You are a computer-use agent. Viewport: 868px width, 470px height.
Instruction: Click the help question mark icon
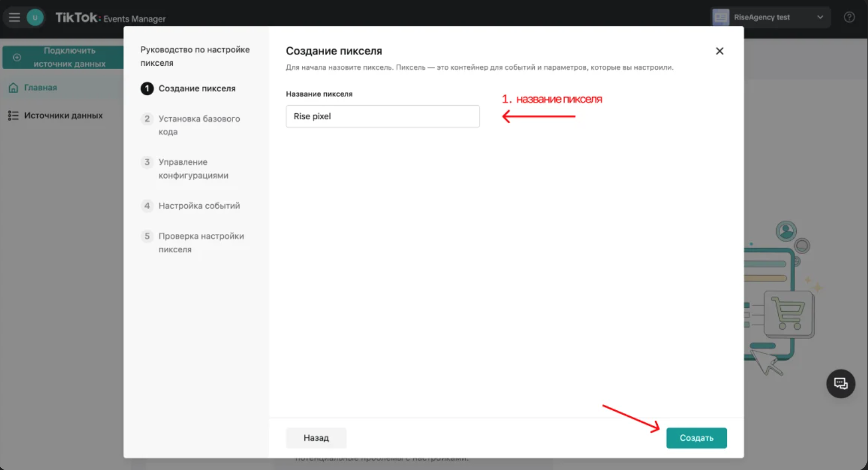(x=849, y=18)
